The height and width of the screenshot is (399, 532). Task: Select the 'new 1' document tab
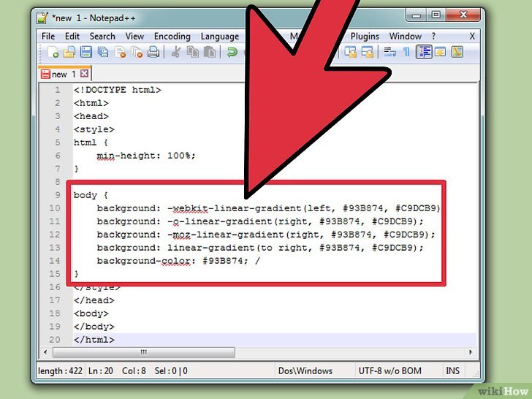59,74
